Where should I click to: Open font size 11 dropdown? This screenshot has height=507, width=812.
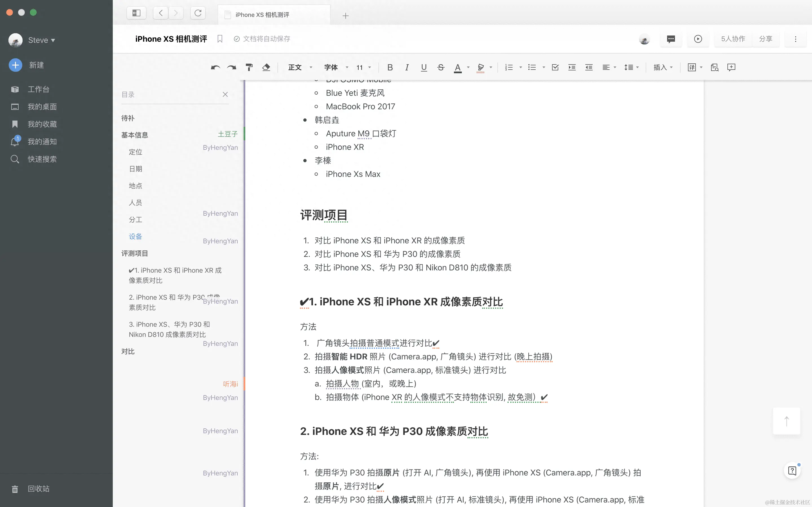click(x=363, y=67)
